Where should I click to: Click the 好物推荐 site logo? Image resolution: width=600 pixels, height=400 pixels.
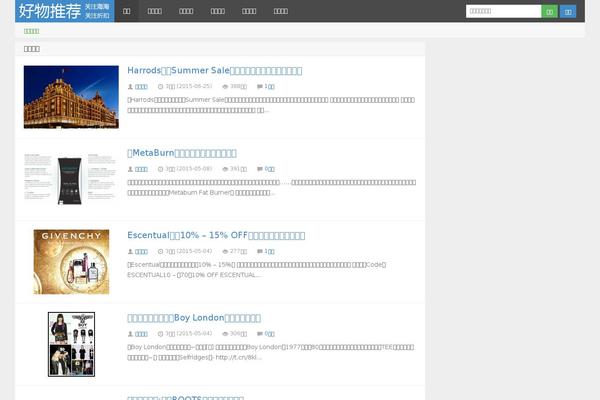pyautogui.click(x=65, y=11)
